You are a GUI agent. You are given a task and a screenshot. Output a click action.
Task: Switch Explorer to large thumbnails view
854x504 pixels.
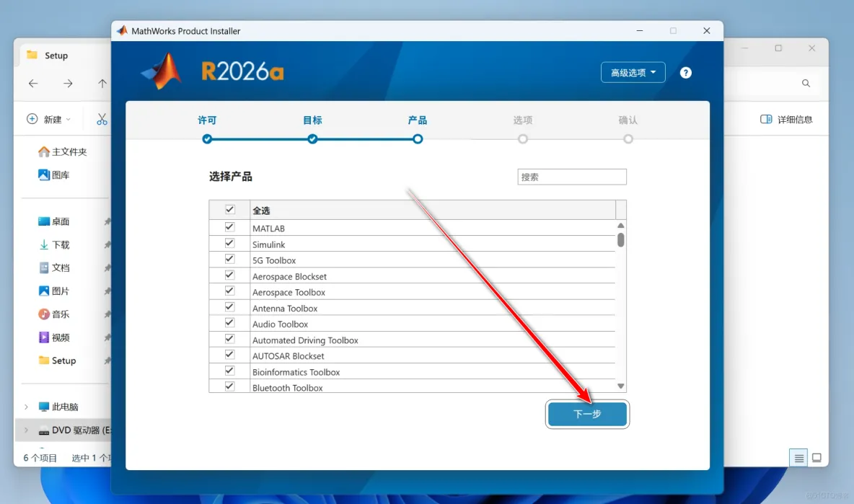click(816, 458)
